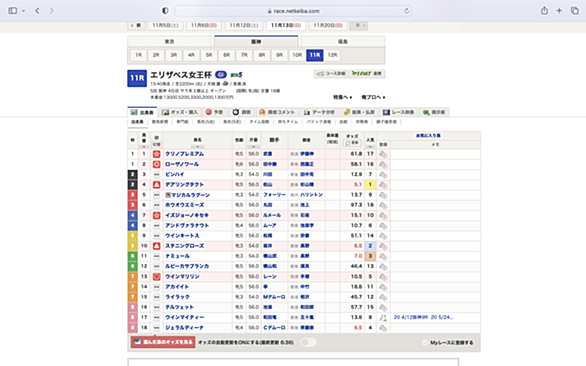Open the sort dropdown under 馬番 header

[x=144, y=147]
